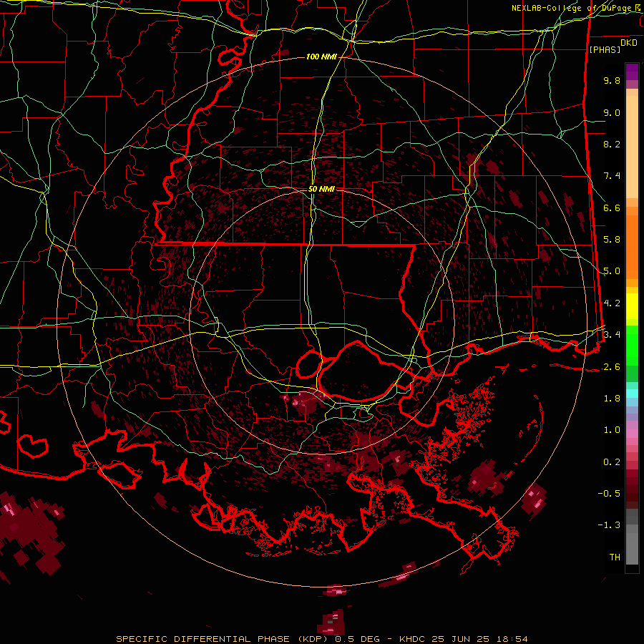Click the [PHAS] units label
644x644 pixels.
point(605,49)
